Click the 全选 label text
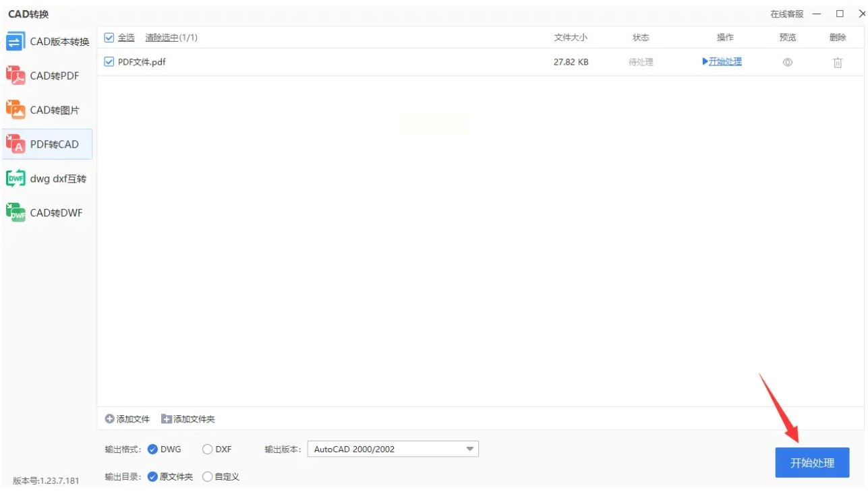 (x=126, y=38)
